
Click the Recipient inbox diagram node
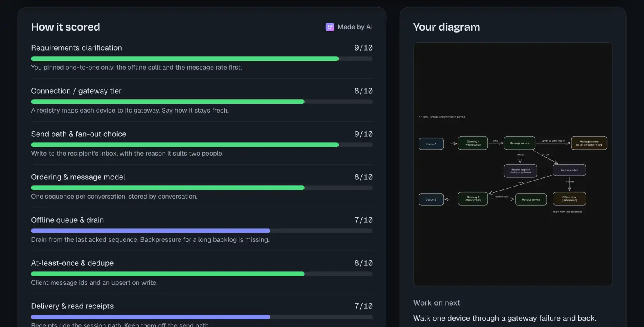570,170
